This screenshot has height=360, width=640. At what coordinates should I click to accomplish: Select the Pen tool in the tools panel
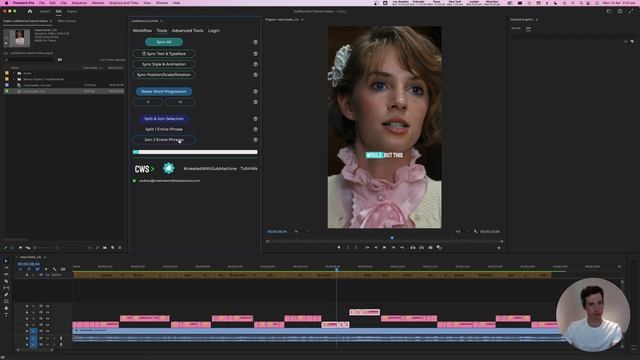pos(6,294)
